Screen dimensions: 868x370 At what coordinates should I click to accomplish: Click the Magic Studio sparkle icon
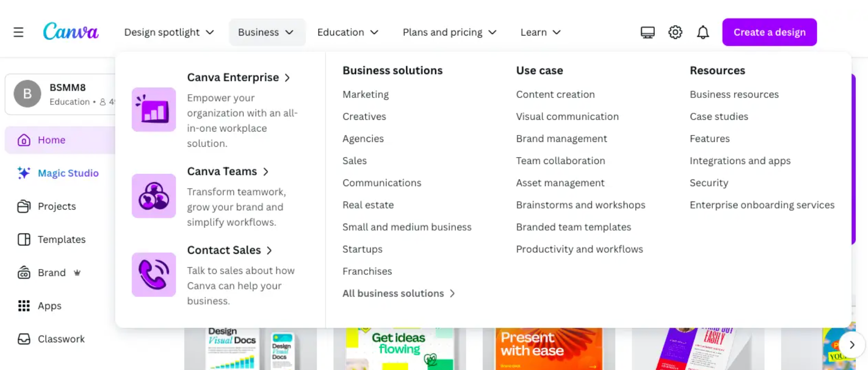coord(24,173)
